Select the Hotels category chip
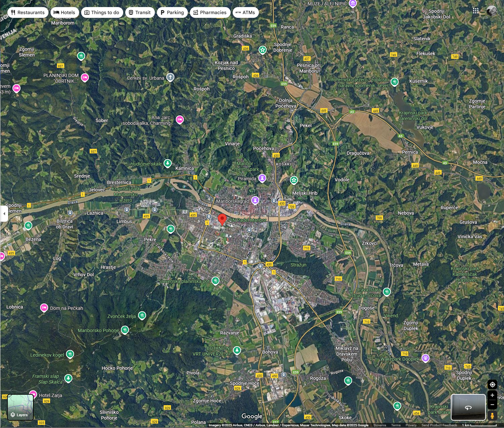504x428 pixels. tap(65, 12)
